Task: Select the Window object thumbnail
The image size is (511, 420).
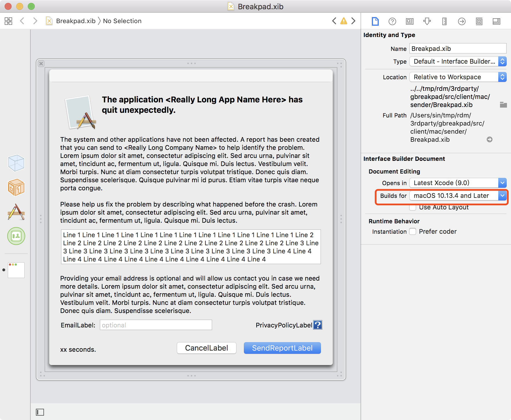Action: [x=16, y=270]
